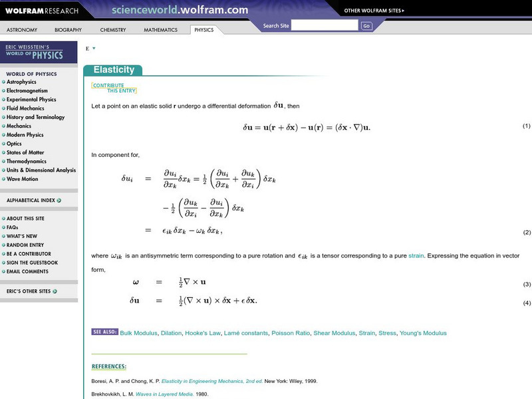Open Elasticity in Engineering Mechanics reference
The width and height of the screenshot is (532, 399).
[x=212, y=381]
